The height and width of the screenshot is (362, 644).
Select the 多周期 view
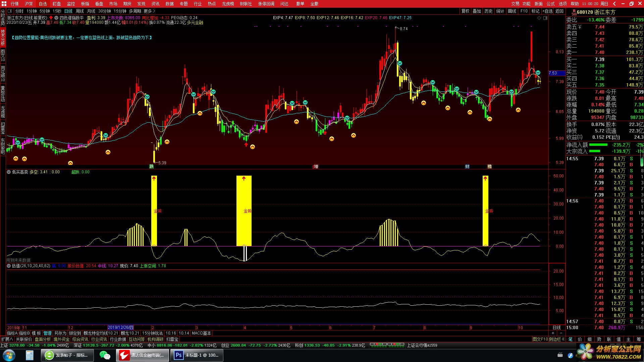point(136,11)
